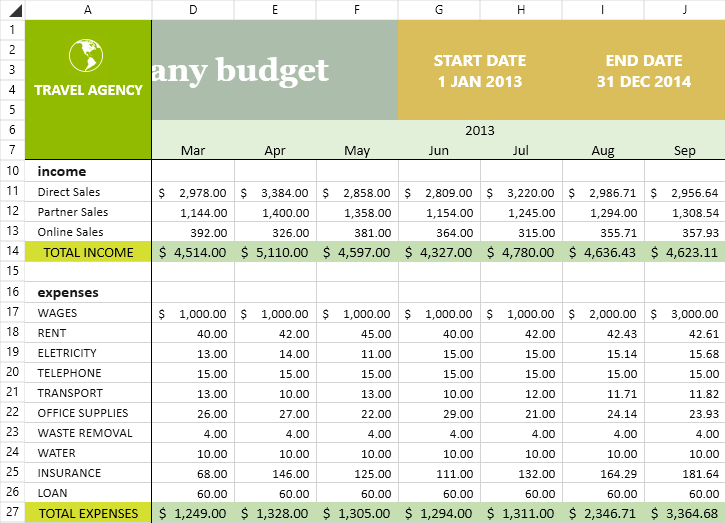The image size is (725, 523).
Task: Select the Partner Sales row label
Action: pos(73,212)
